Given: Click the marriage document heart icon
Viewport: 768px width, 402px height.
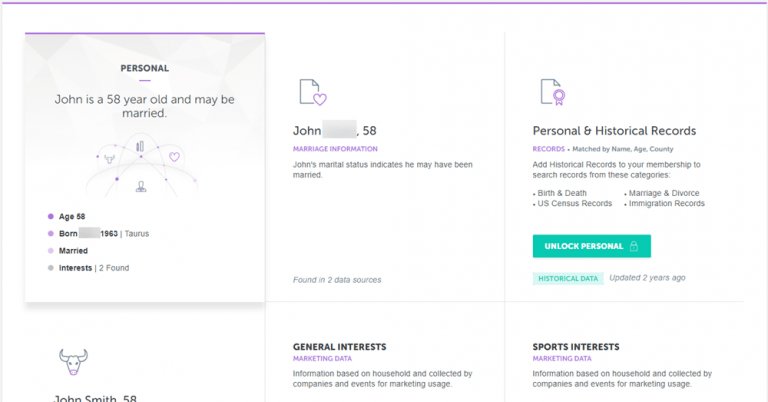Looking at the screenshot, I should (x=313, y=92).
